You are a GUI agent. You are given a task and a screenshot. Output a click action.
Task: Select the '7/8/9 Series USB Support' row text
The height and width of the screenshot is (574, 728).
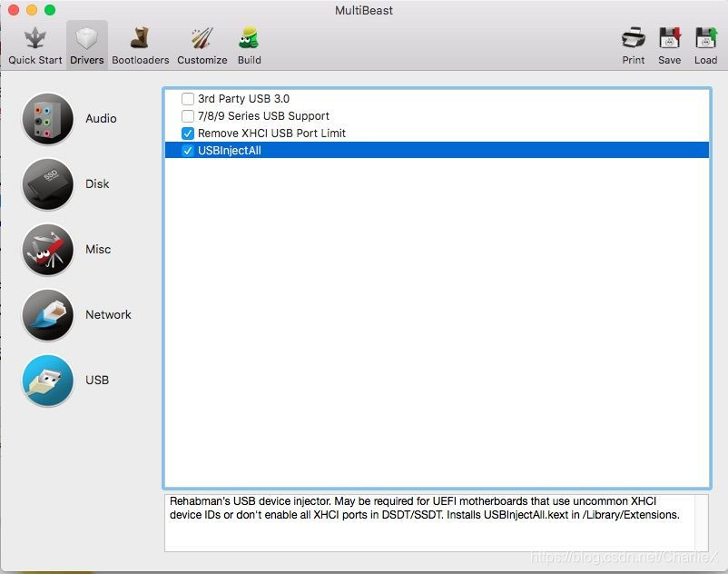[x=263, y=115]
